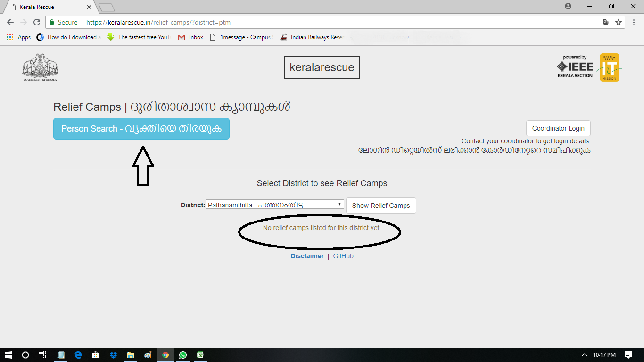Show hidden system tray icons

pos(585,355)
